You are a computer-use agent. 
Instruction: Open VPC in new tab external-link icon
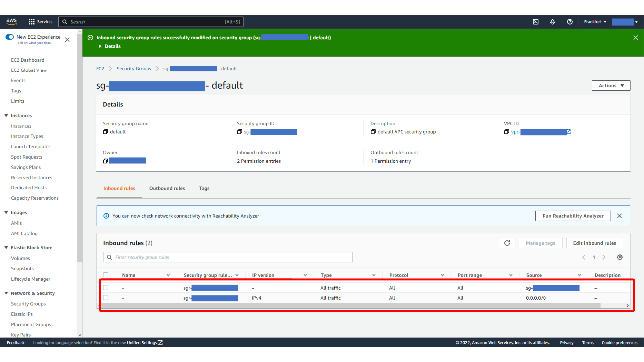pyautogui.click(x=569, y=132)
